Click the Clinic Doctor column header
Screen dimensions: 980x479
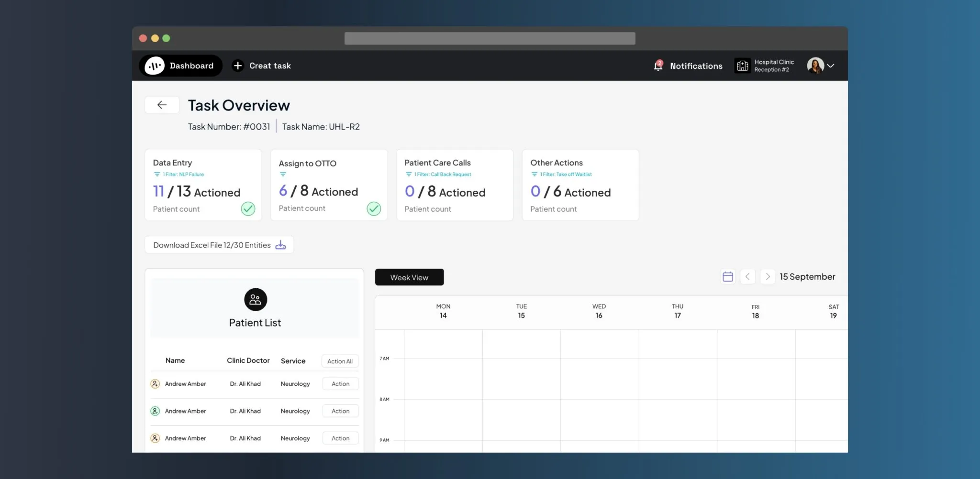pos(248,360)
